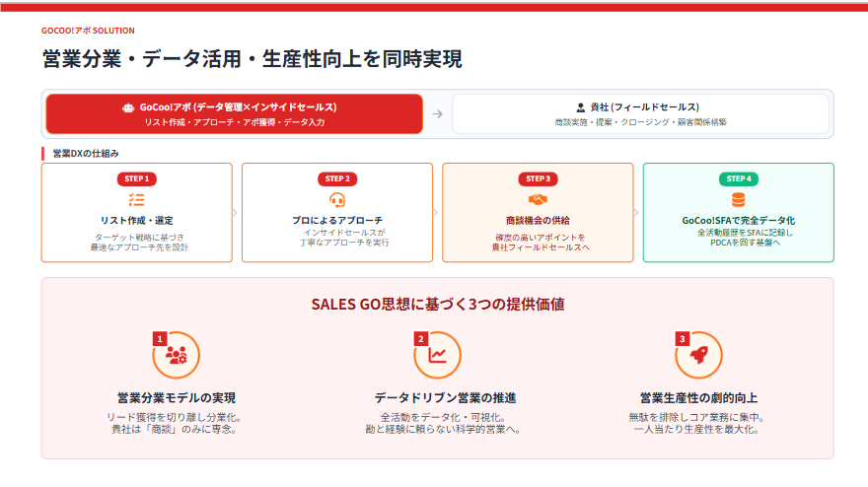
Task: Click the red STEP 3 badge
Action: 539,178
